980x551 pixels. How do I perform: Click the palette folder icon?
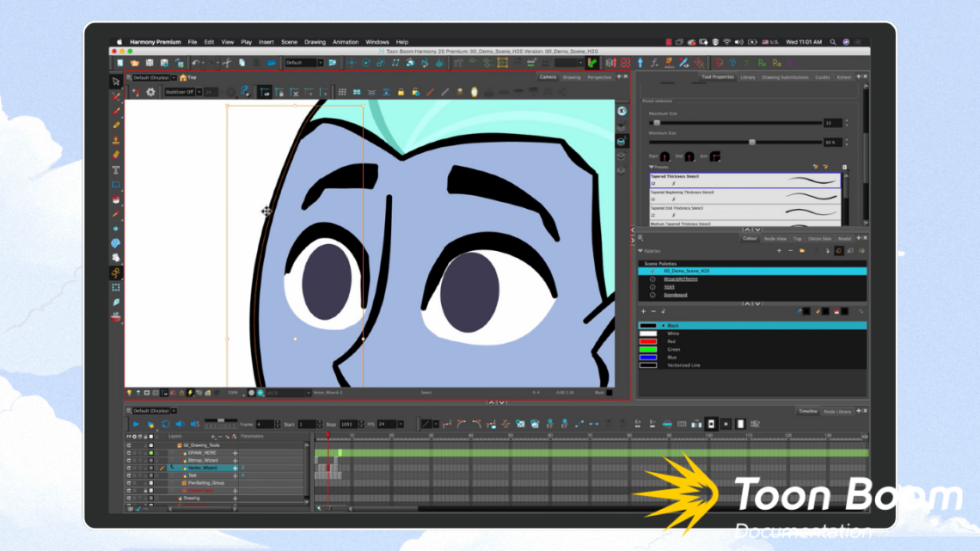(x=803, y=251)
